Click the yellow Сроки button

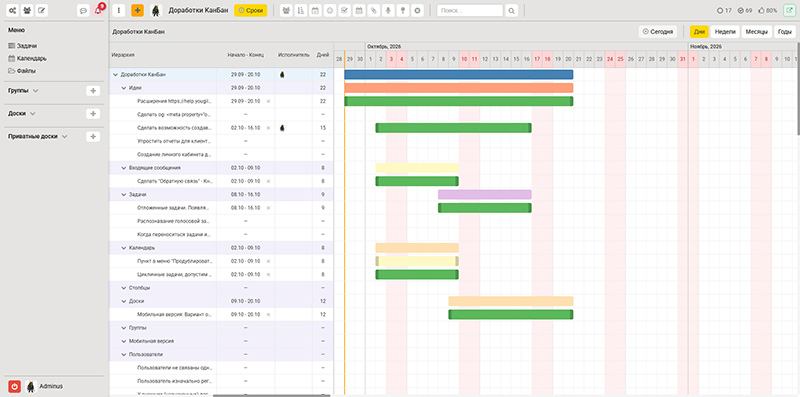[251, 10]
